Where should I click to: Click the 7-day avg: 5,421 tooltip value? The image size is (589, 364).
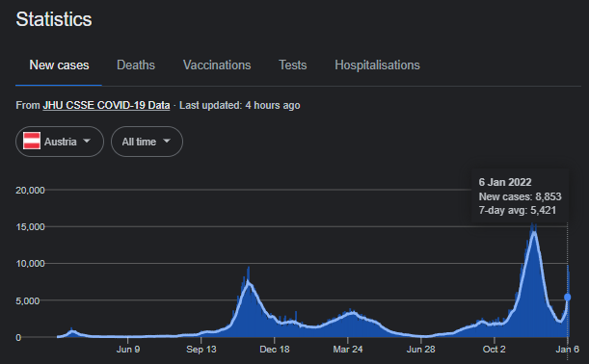(518, 210)
